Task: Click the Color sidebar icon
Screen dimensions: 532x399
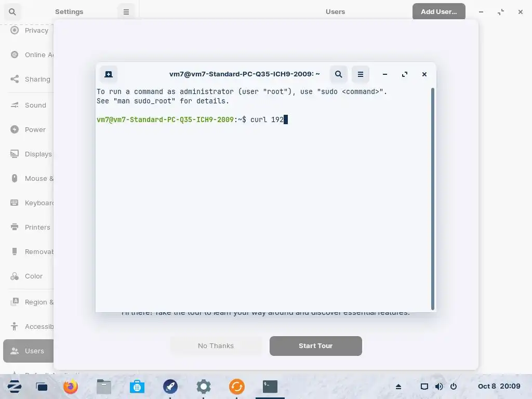Action: [x=14, y=276]
